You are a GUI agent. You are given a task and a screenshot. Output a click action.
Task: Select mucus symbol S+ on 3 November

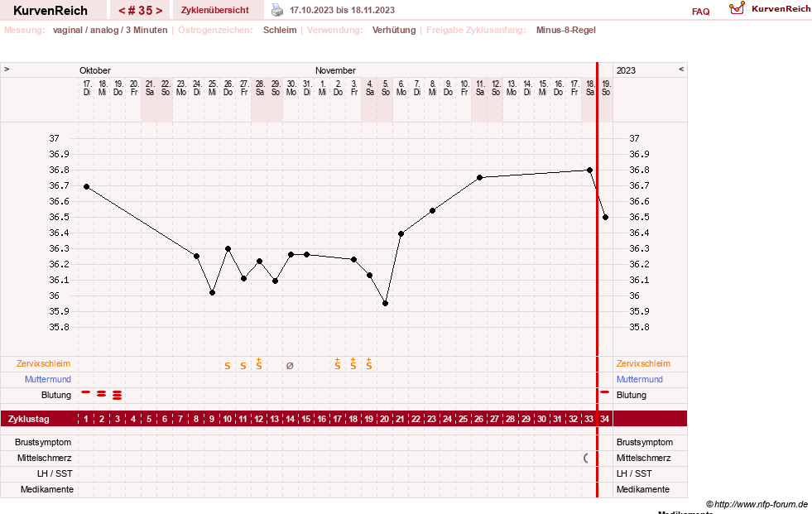[353, 364]
